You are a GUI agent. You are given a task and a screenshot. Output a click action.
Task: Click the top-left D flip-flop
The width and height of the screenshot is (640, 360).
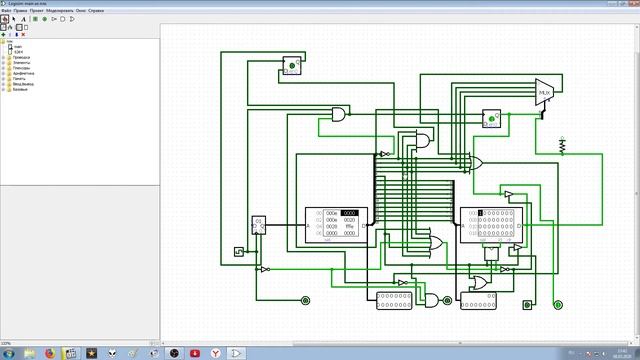[292, 66]
